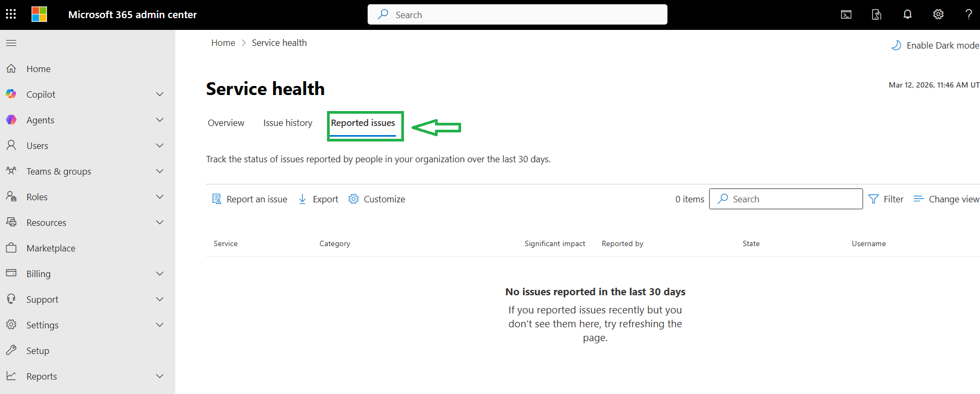Image resolution: width=980 pixels, height=394 pixels.
Task: Focus the top admin center Search box
Action: coord(517,14)
